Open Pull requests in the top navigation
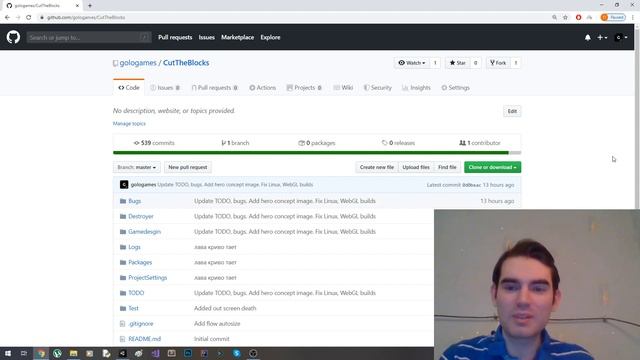640x360 pixels. click(175, 37)
